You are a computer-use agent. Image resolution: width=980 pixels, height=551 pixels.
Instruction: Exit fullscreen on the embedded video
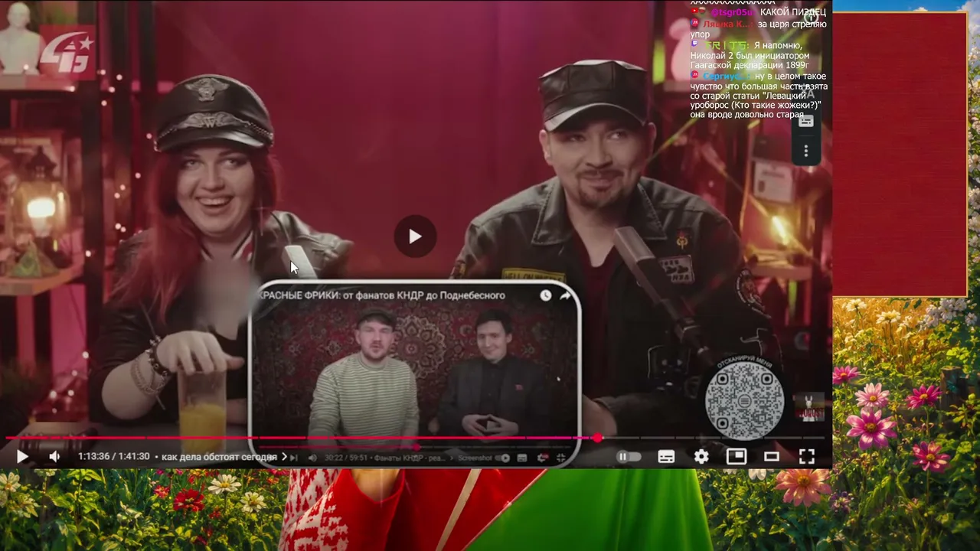point(560,458)
